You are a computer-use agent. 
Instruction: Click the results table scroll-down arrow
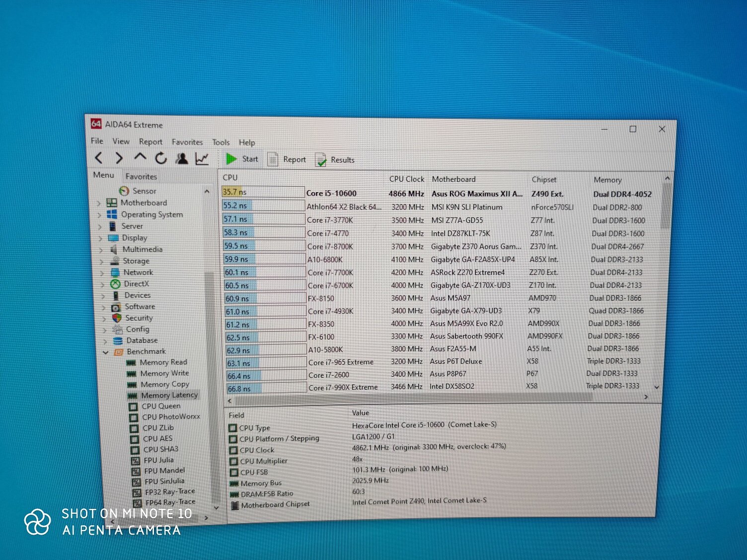click(x=657, y=387)
